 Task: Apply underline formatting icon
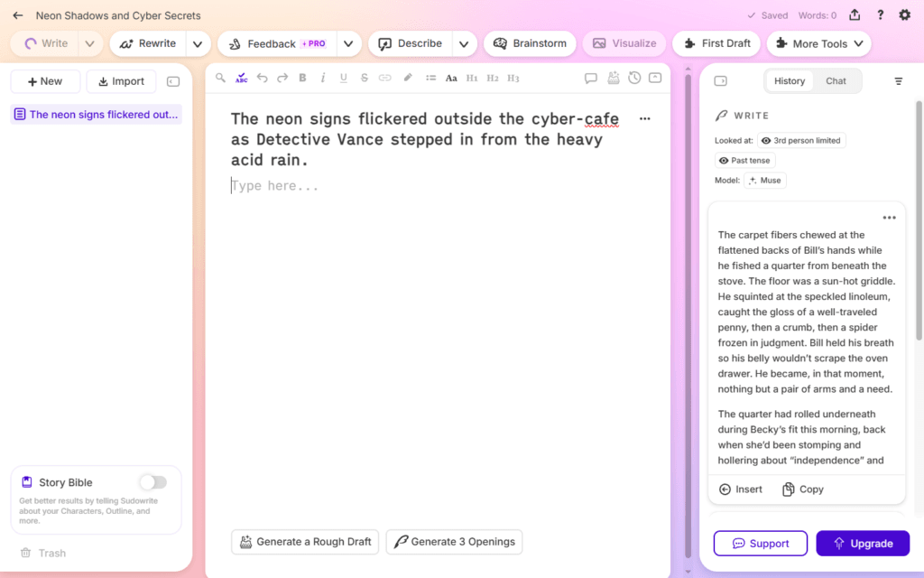[344, 78]
